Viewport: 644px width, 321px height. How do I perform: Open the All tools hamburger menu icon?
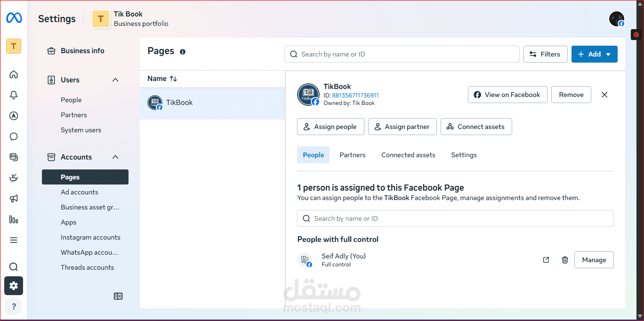click(x=14, y=240)
